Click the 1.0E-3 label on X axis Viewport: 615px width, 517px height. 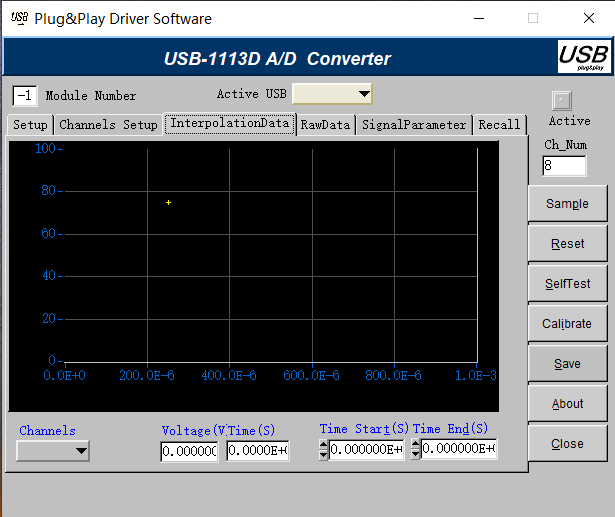(x=475, y=375)
